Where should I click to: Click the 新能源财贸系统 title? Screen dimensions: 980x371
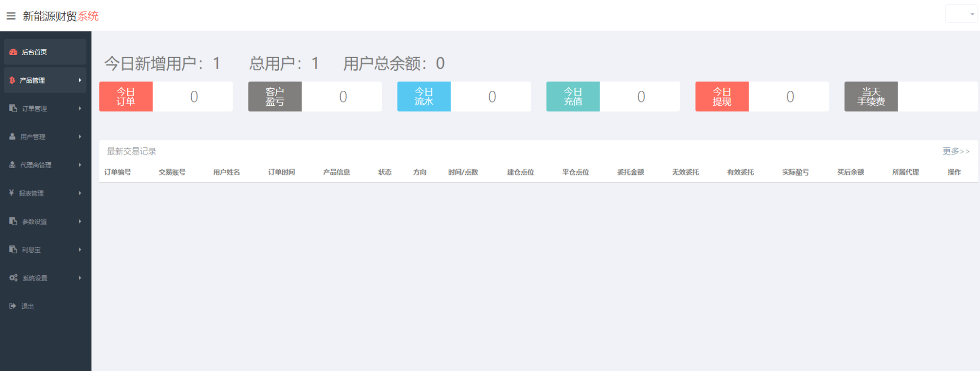coord(60,16)
